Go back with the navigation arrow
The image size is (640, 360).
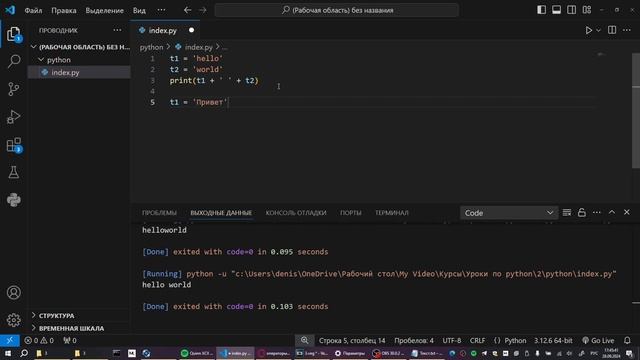point(187,10)
